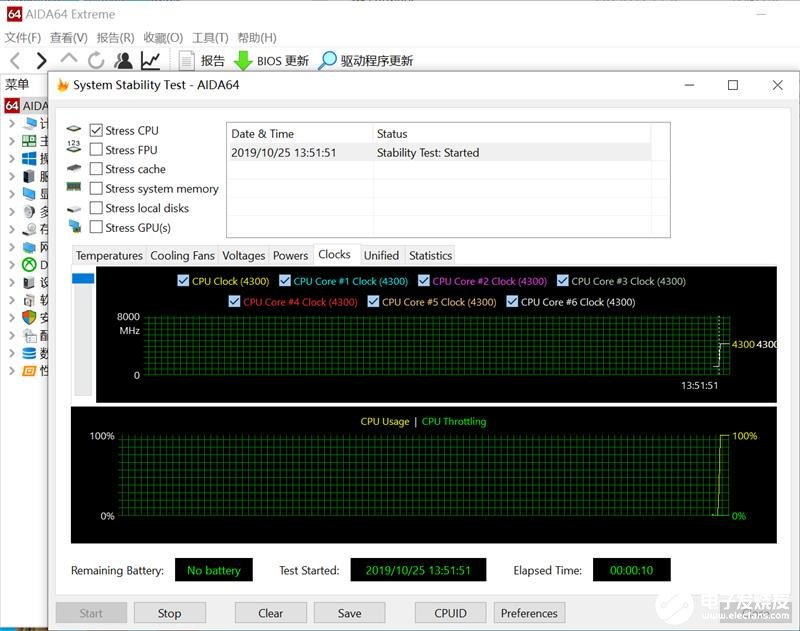Expand the motherboard node chevron in sidebar
Screen dimensions: 800x631
click(x=11, y=141)
